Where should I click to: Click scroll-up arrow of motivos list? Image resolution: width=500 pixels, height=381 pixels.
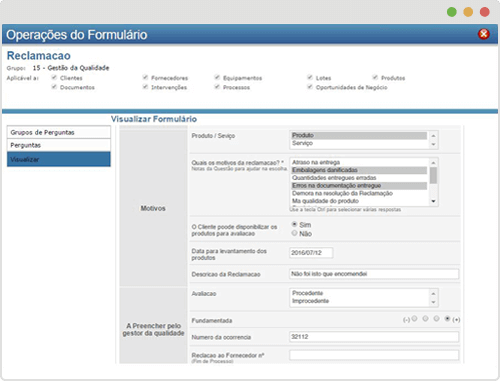click(433, 163)
